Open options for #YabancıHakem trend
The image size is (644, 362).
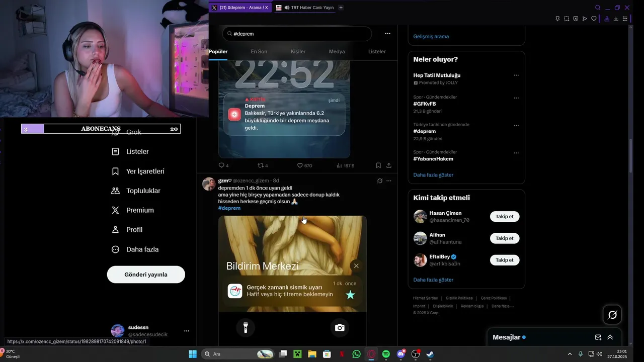coord(516,153)
